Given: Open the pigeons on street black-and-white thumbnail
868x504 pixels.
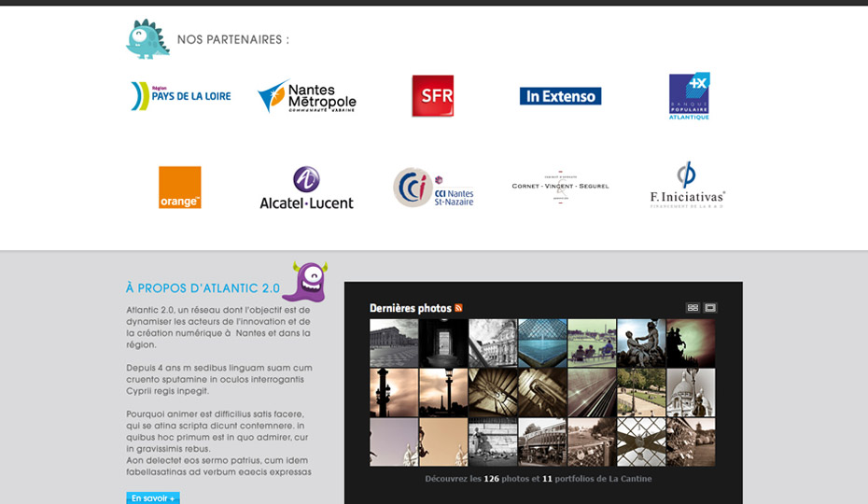Looking at the screenshot, I should pyautogui.click(x=493, y=442).
